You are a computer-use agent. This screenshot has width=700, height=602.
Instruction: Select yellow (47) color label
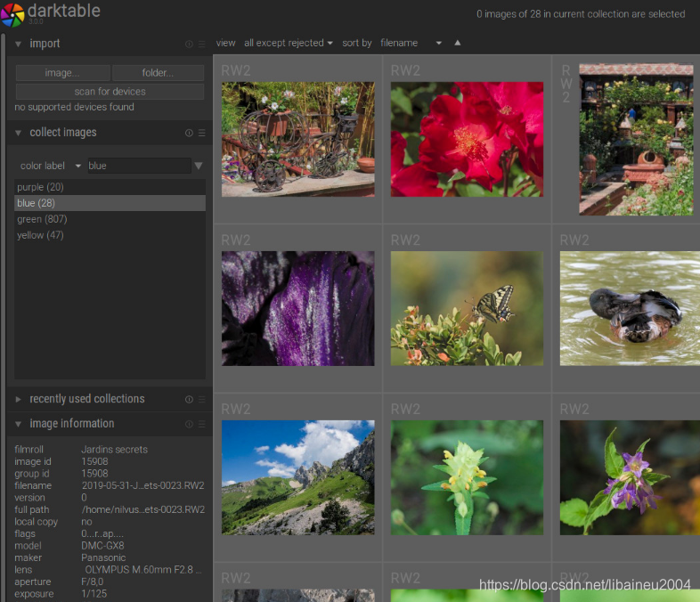pyautogui.click(x=110, y=235)
